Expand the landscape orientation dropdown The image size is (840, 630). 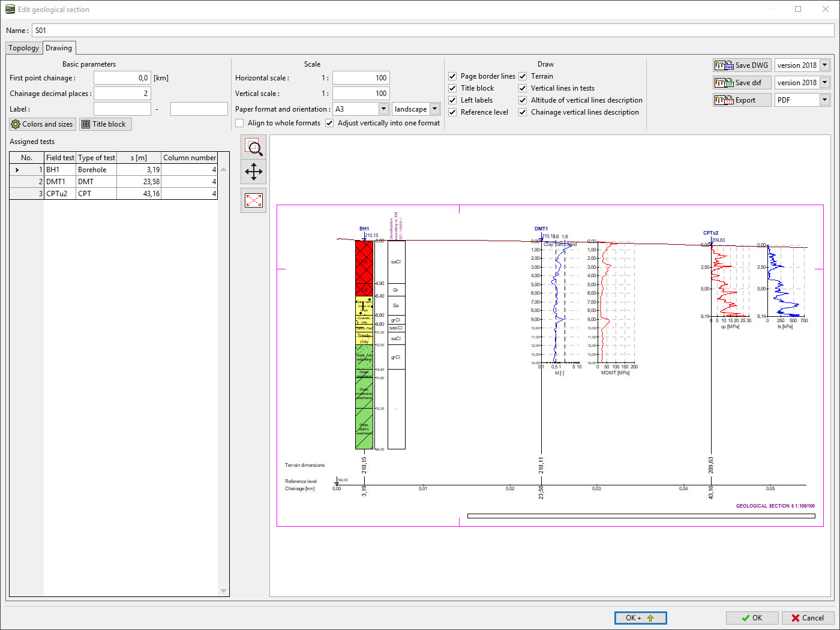point(435,109)
